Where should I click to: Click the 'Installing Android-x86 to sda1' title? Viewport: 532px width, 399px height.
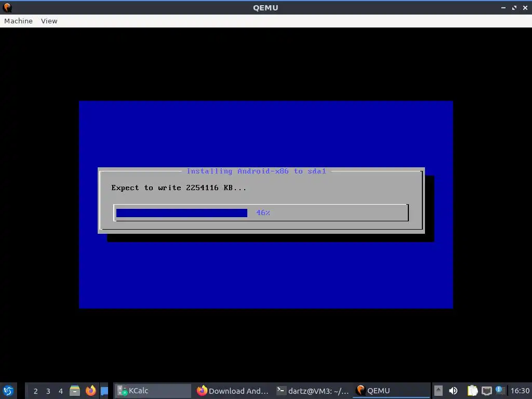(257, 171)
